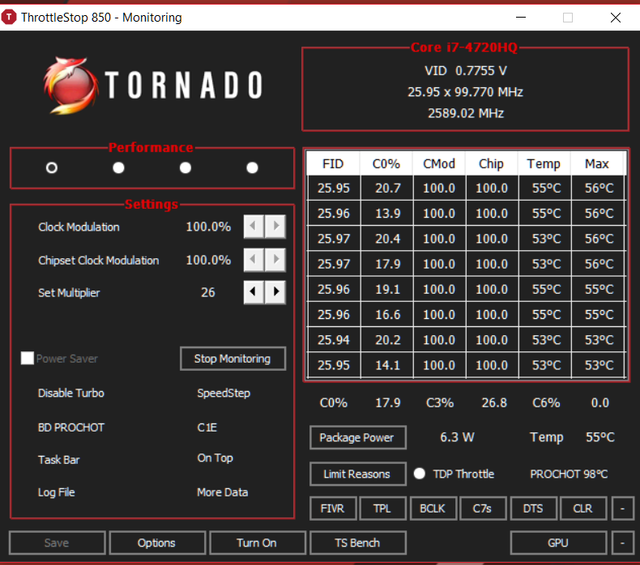Decrease Clock Modulation with left arrow
This screenshot has width=640, height=565.
(x=253, y=226)
